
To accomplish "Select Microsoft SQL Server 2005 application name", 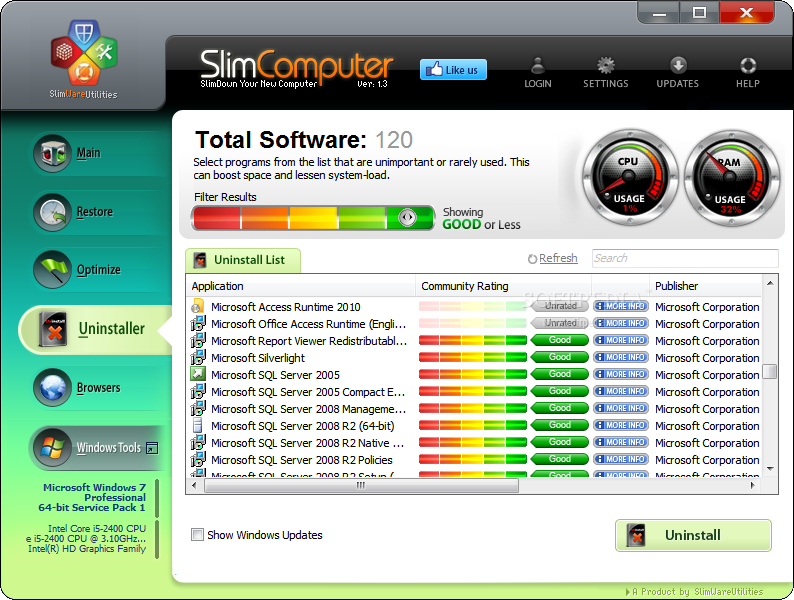I will pos(275,375).
